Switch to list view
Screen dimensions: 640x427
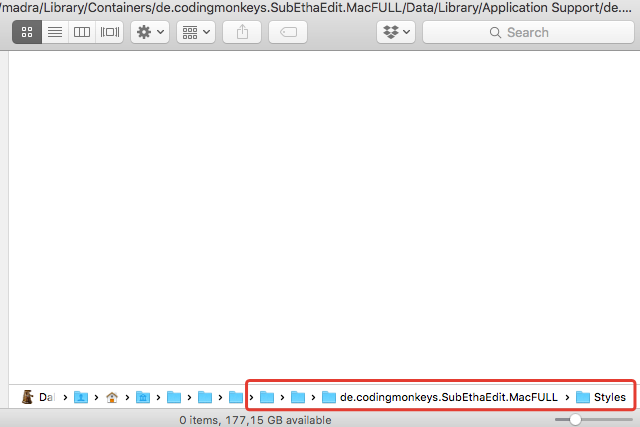tap(55, 32)
